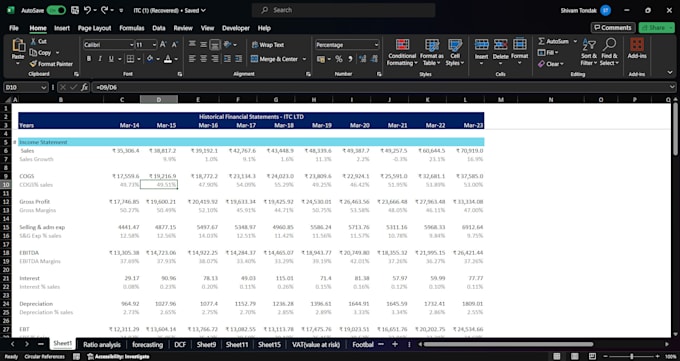Toggle bold formatting
The height and width of the screenshot is (361, 680).
pos(89,59)
